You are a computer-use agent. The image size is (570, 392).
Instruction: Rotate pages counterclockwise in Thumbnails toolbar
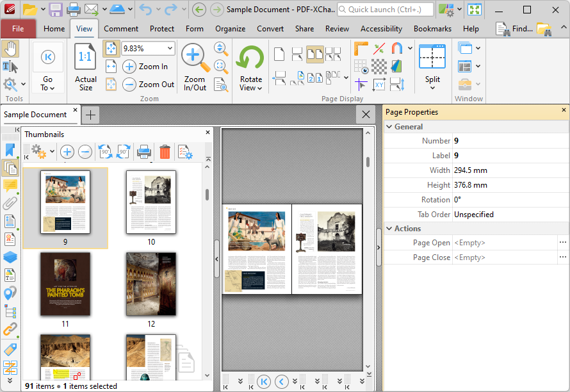coord(106,152)
